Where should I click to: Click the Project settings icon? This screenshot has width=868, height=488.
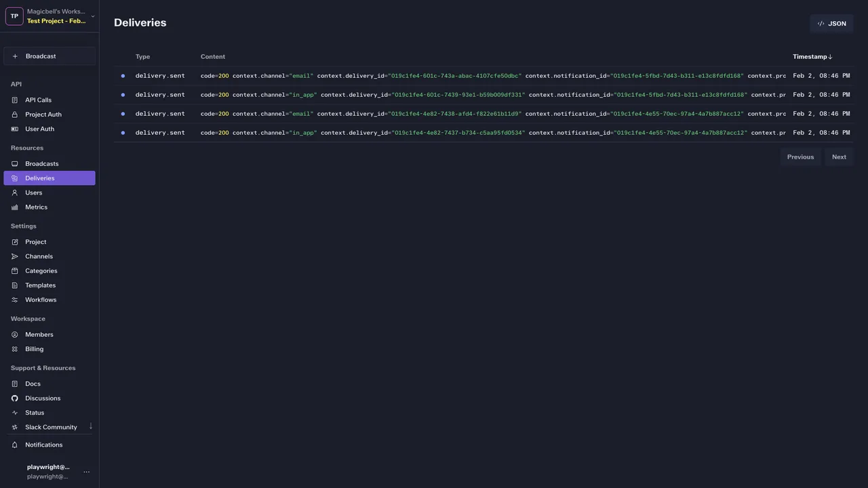[15, 242]
